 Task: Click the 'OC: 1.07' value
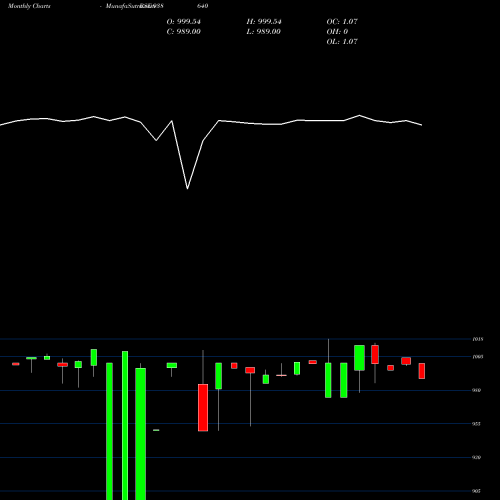342,22
